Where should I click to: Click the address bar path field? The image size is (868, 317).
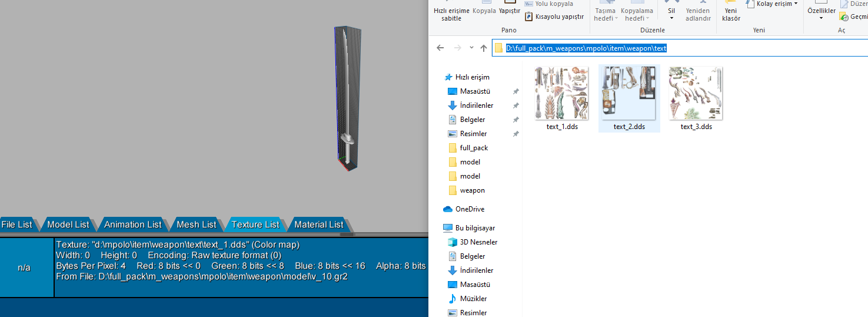tap(680, 48)
